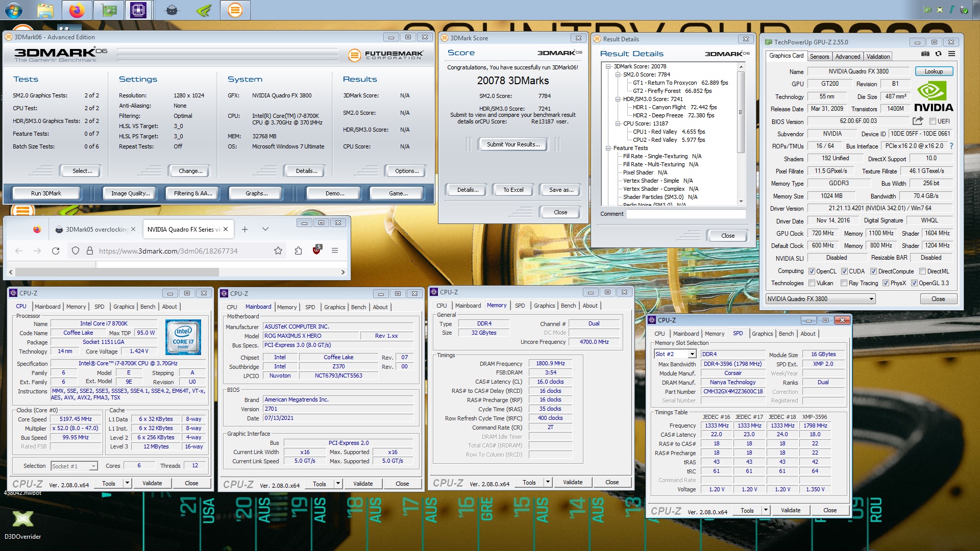Switch to 3DMark06 orange taskbar icon

click(x=235, y=10)
